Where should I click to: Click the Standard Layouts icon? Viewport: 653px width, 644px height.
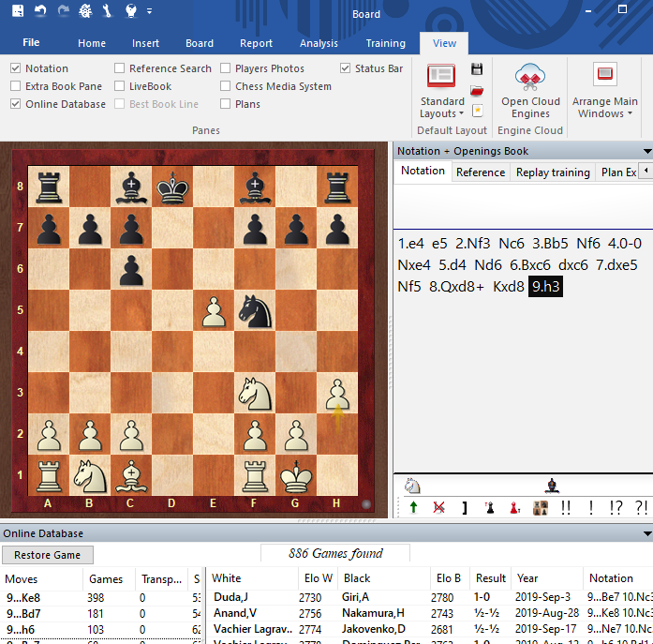point(441,77)
